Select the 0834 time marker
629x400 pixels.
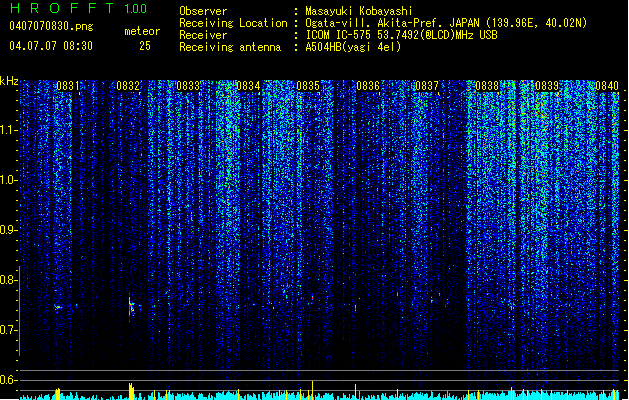coord(248,86)
